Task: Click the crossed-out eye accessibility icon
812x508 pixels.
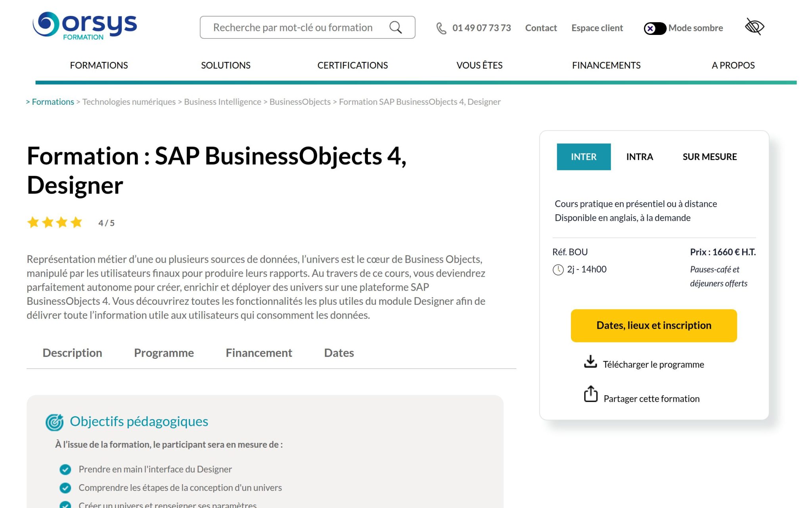Action: coord(754,27)
